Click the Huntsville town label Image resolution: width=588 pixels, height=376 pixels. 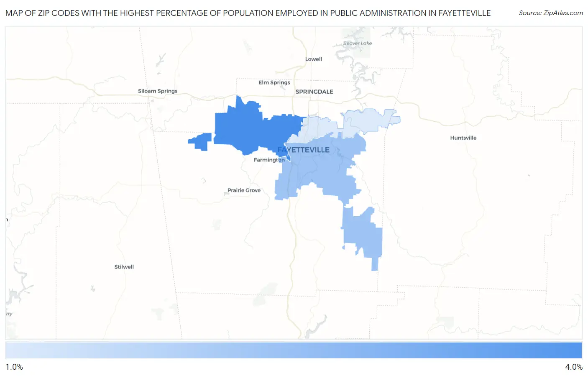coord(463,138)
